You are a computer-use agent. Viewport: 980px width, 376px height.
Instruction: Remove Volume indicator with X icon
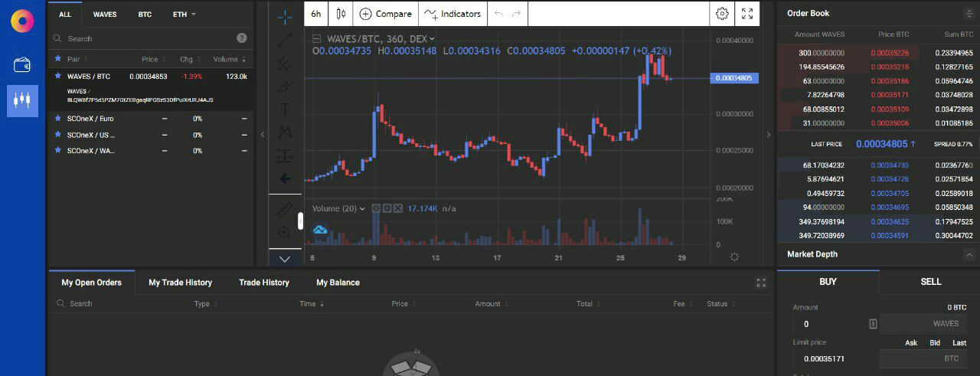pyautogui.click(x=398, y=208)
